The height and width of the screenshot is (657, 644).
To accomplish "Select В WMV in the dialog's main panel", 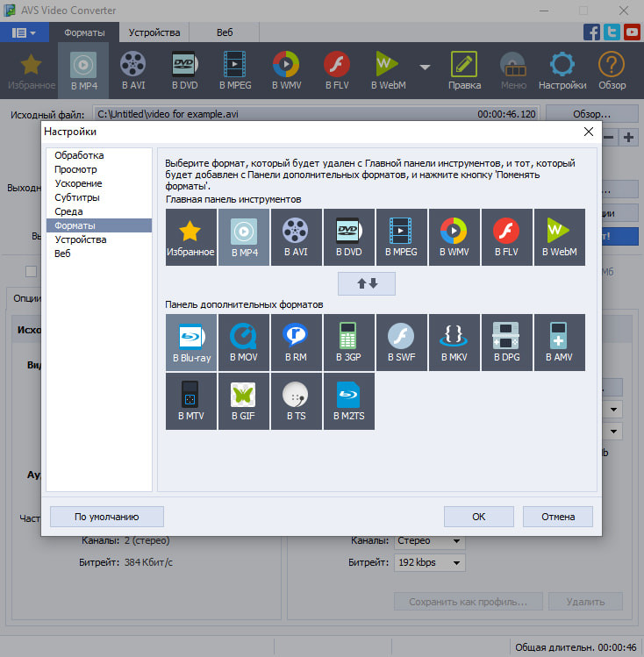I will (454, 237).
